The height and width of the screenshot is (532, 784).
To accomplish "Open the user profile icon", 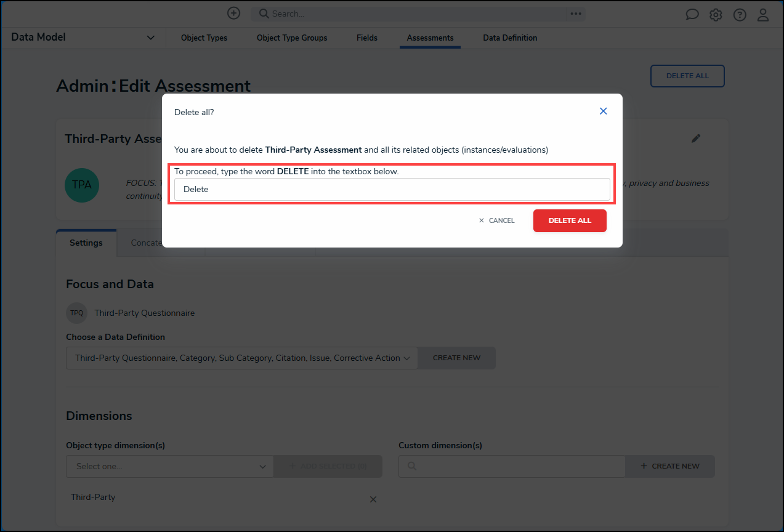I will click(x=763, y=15).
